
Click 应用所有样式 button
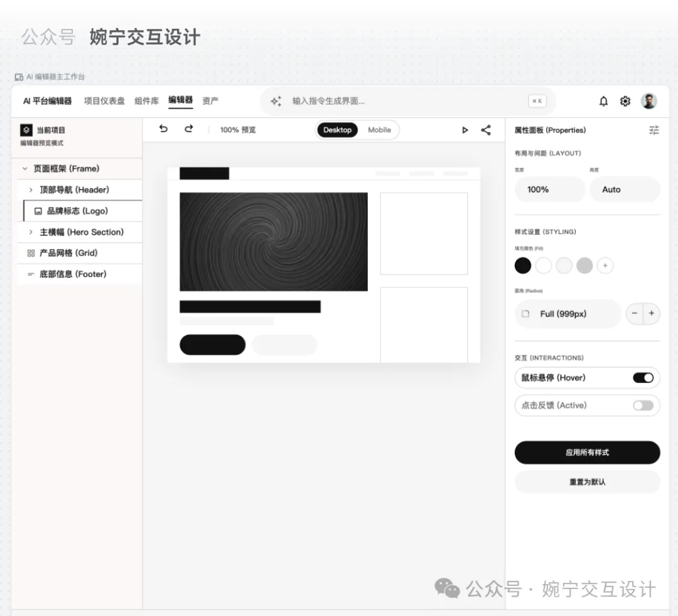pyautogui.click(x=587, y=453)
